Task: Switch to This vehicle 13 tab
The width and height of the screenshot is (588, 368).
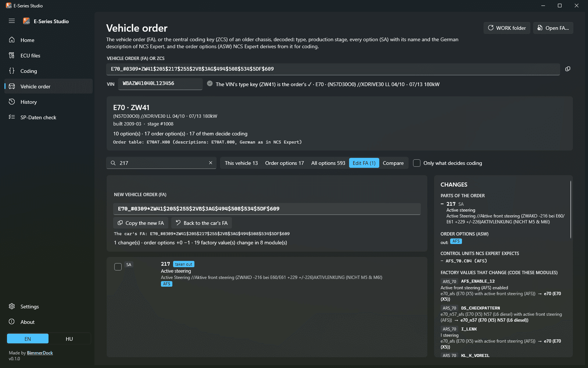Action: 241,163
